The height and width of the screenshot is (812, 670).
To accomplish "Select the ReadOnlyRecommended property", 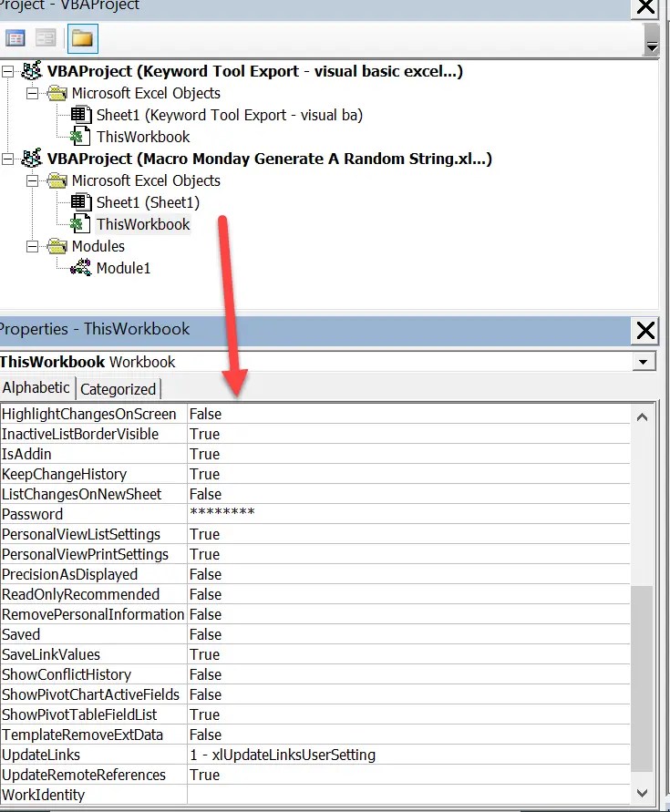I will pos(81,594).
